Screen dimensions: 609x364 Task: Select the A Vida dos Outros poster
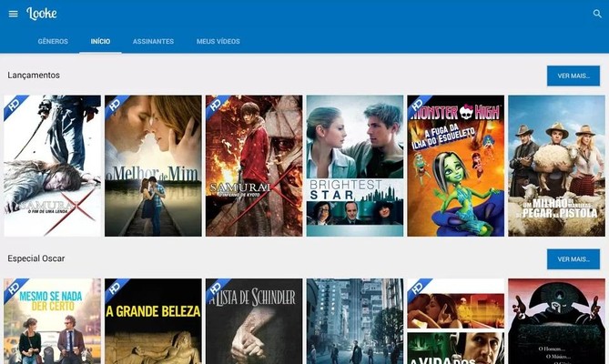(455, 321)
